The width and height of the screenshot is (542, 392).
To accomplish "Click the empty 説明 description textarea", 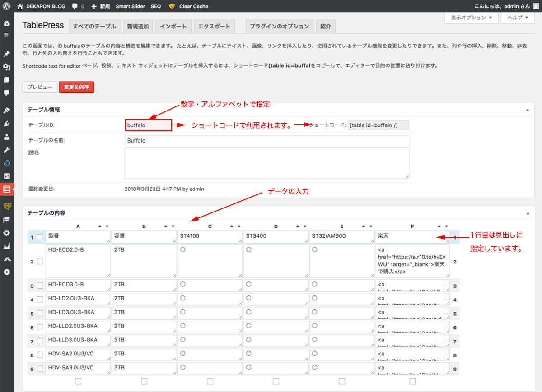I will (267, 163).
